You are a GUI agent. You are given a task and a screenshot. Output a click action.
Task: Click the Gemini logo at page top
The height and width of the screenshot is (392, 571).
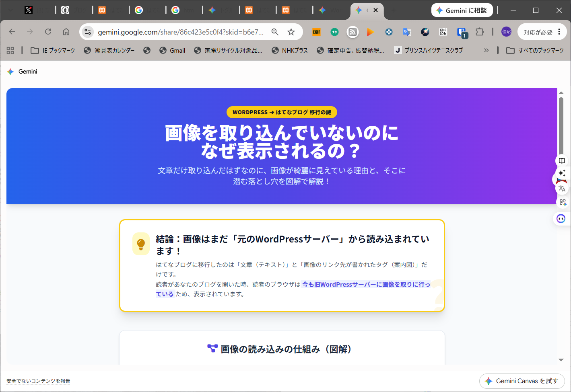coord(22,72)
